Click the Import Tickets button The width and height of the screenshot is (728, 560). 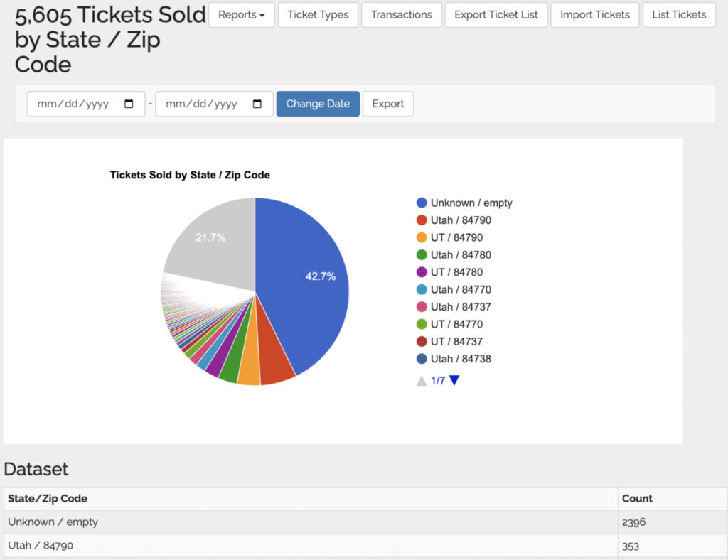coord(594,15)
